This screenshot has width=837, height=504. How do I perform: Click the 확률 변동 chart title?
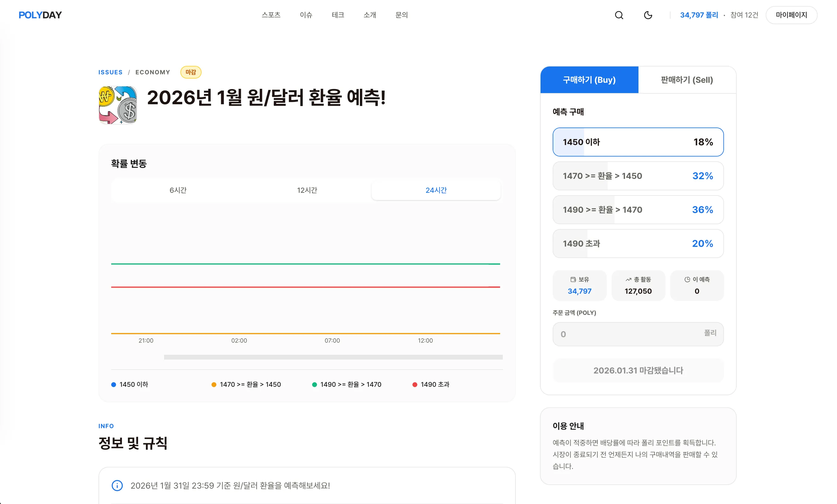click(129, 164)
